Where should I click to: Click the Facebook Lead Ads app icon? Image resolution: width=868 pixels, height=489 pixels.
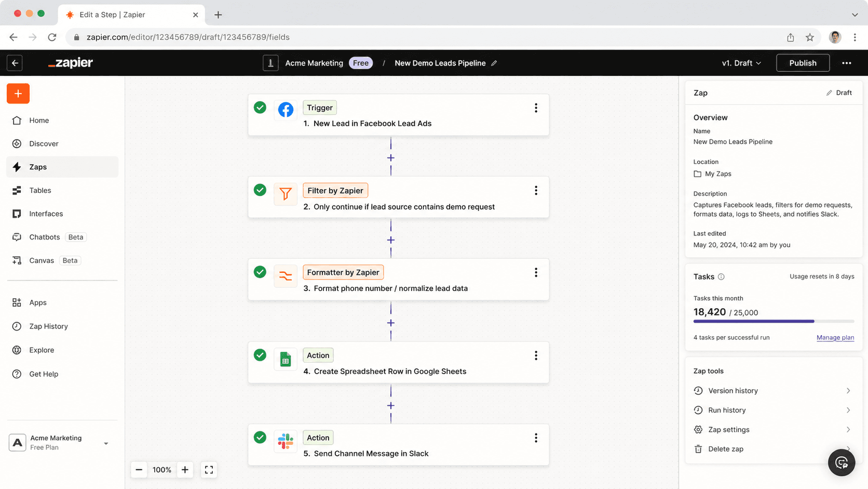[286, 110]
